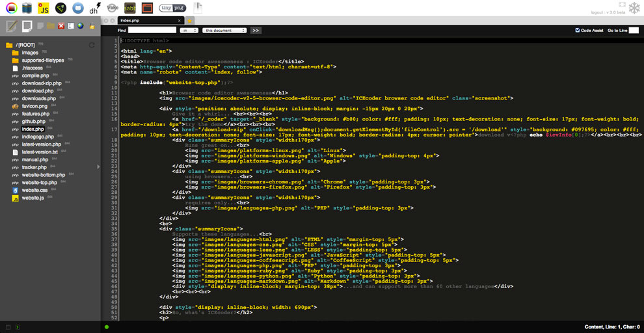Click the >> find next button

pos(256,31)
